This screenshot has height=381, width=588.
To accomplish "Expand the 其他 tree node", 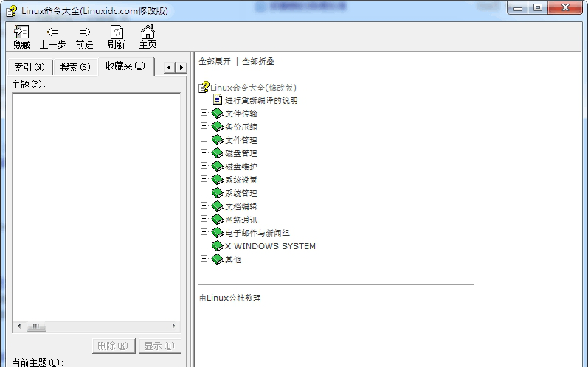I will click(x=204, y=258).
